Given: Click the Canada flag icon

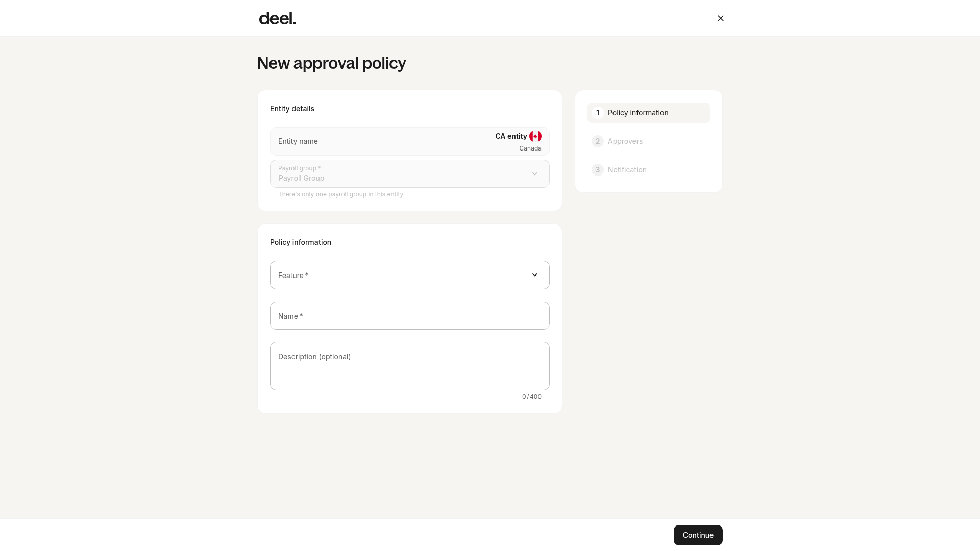Looking at the screenshot, I should 535,136.
